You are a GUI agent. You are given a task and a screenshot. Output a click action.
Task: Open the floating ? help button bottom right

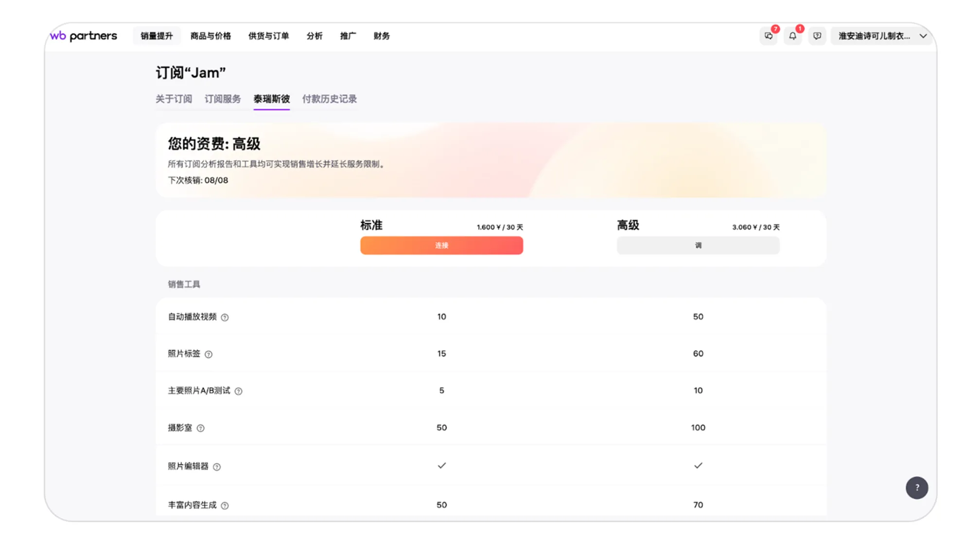pyautogui.click(x=917, y=488)
